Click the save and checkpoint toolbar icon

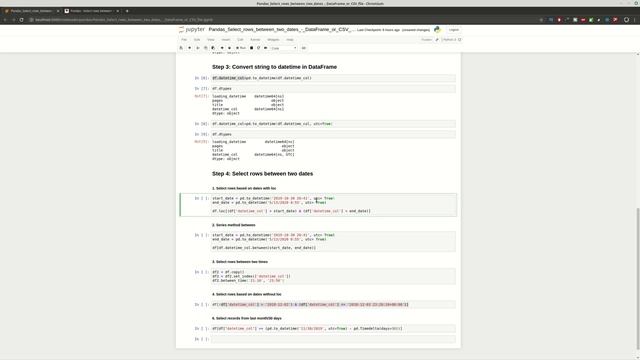point(181,48)
